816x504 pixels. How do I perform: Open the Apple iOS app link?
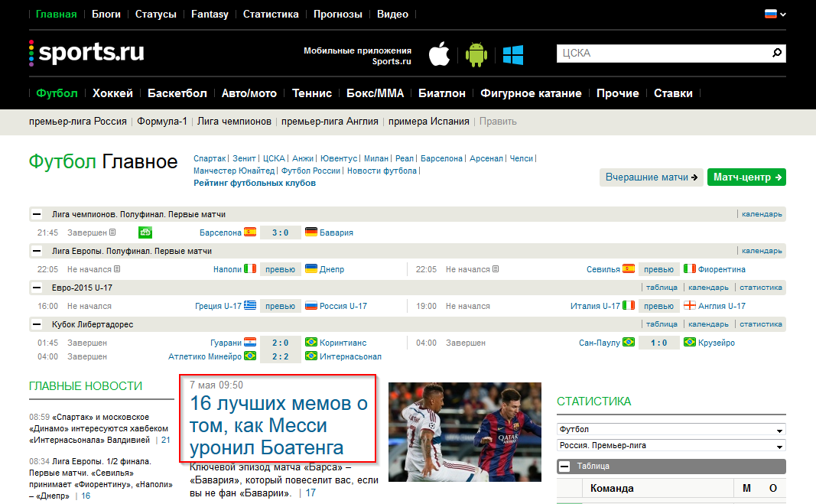tap(439, 54)
